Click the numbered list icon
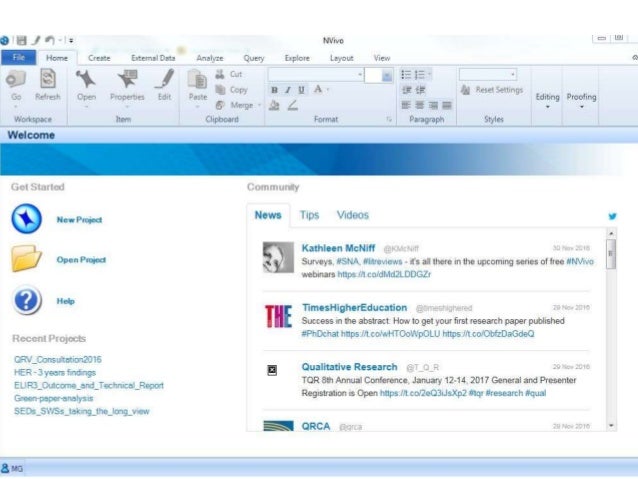Screen dimensions: 638x479 420,74
